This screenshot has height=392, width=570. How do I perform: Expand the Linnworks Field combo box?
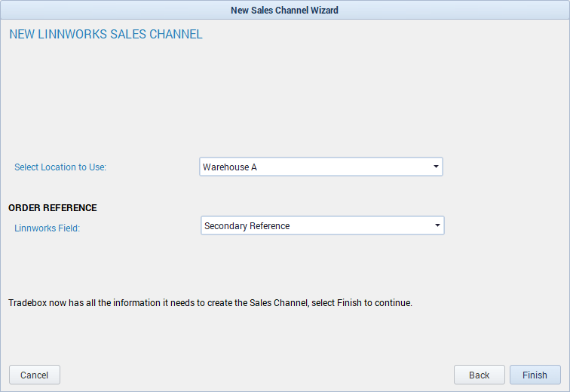click(x=322, y=225)
